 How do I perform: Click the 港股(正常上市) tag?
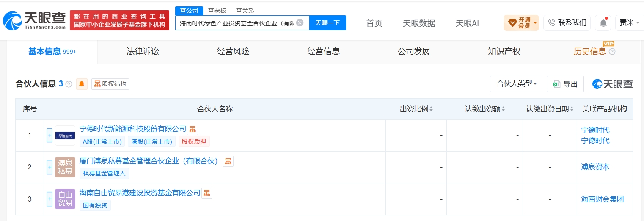click(151, 141)
